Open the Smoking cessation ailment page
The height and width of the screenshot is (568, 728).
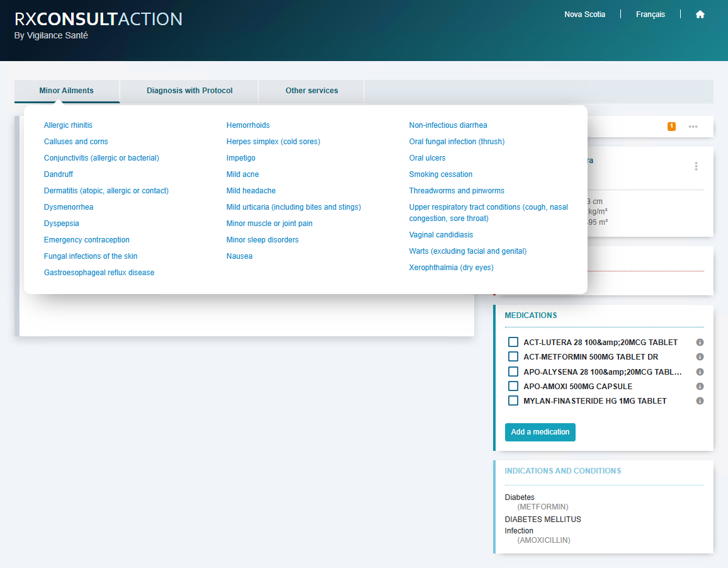point(440,174)
